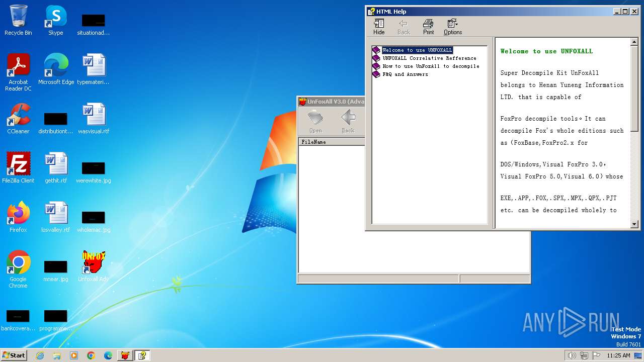Select the wasvisual.rtf file icon
This screenshot has height=362, width=644.
pos(94,119)
